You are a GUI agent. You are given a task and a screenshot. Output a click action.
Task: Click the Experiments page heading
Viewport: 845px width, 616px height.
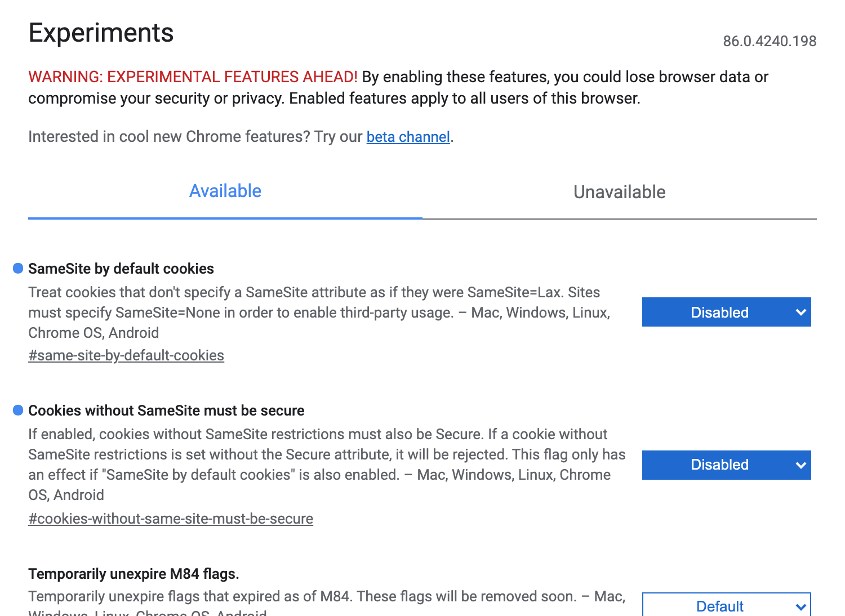click(x=101, y=33)
